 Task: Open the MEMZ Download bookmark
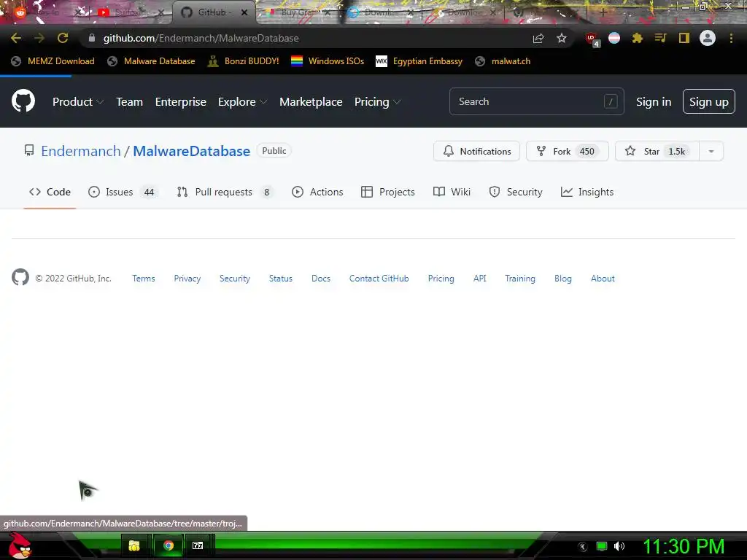[x=53, y=61]
